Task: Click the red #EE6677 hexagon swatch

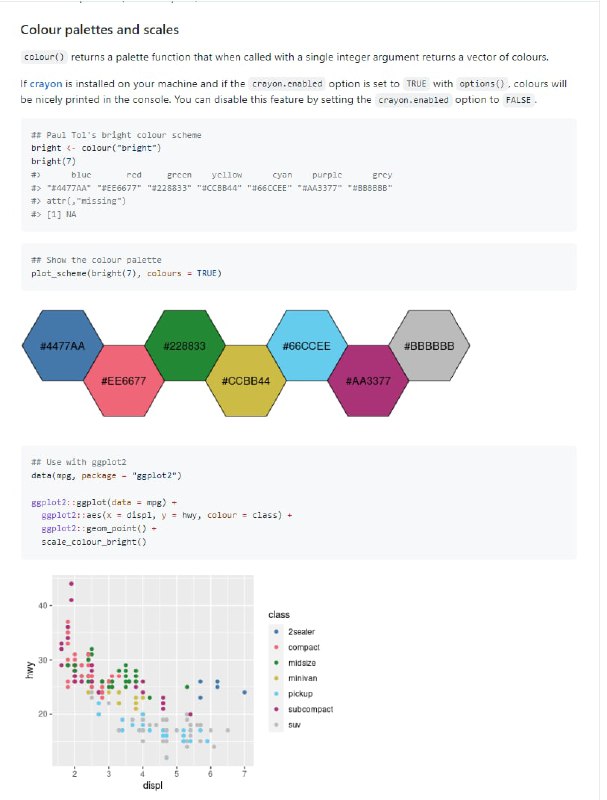Action: [x=124, y=380]
